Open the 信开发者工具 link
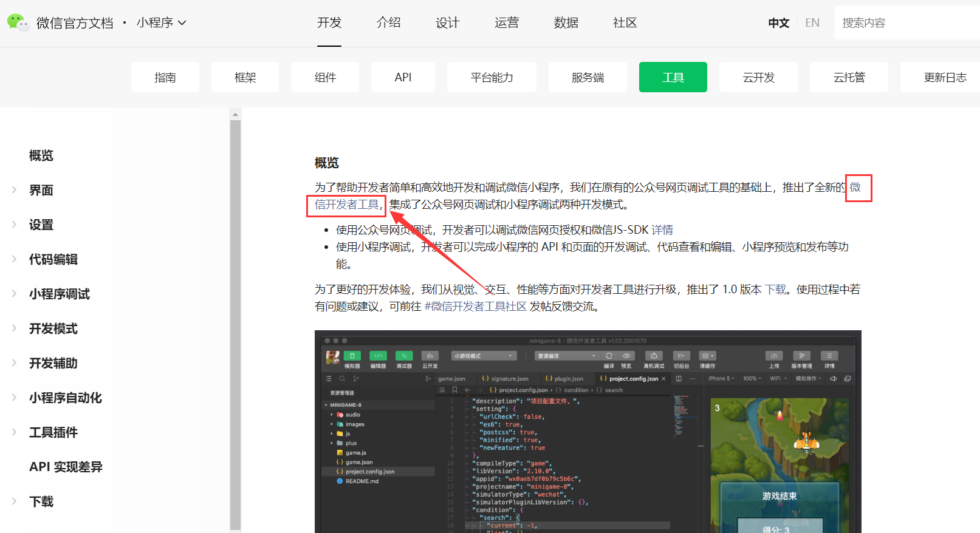The height and width of the screenshot is (533, 980). coord(347,205)
